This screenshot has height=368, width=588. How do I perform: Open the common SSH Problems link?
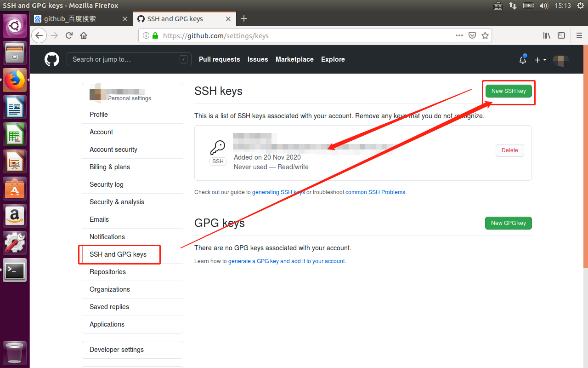pyautogui.click(x=375, y=192)
